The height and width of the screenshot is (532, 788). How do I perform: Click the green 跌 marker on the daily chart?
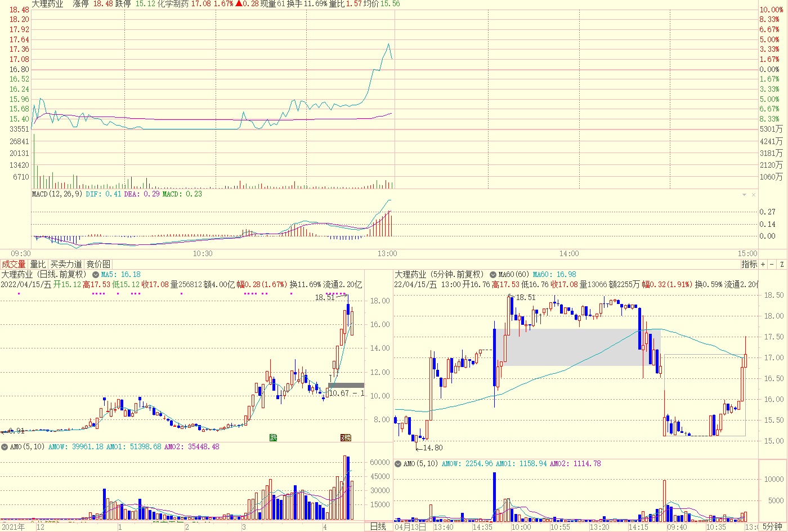(273, 437)
